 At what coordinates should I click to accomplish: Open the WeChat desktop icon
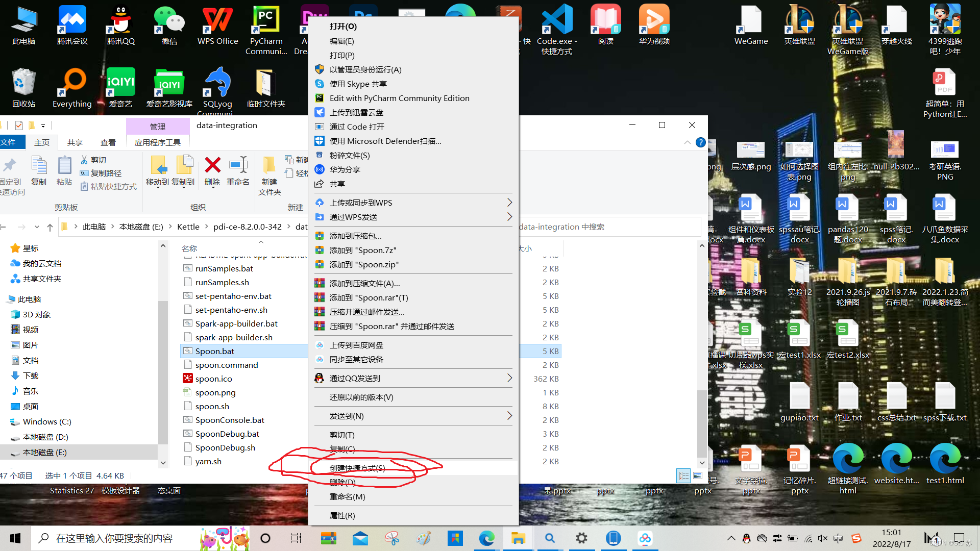tap(169, 26)
